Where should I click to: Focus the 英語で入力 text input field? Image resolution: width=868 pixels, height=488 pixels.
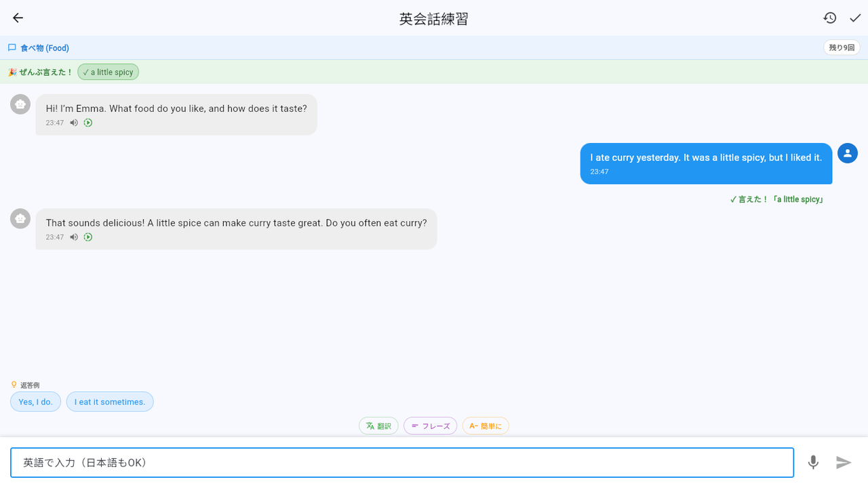point(402,463)
